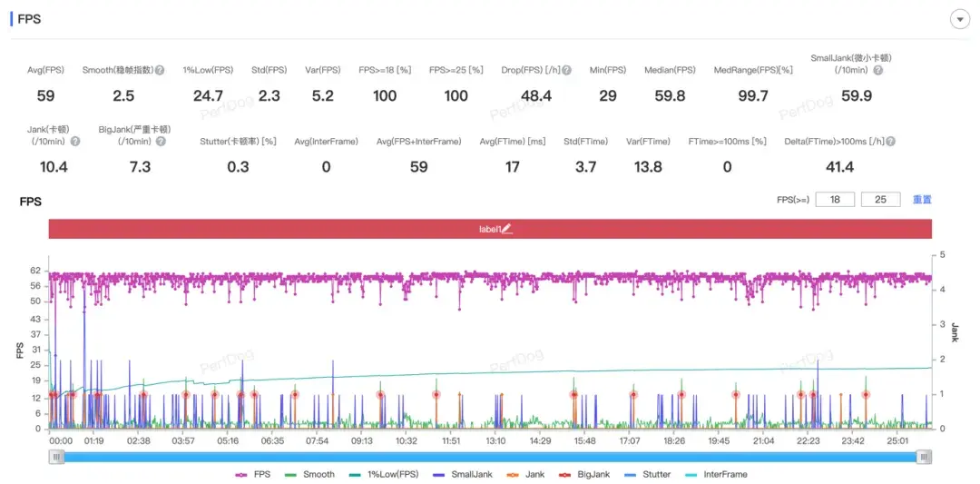Viewport: 980px width, 484px height.
Task: Click the 重置 reset link
Action: click(x=922, y=200)
